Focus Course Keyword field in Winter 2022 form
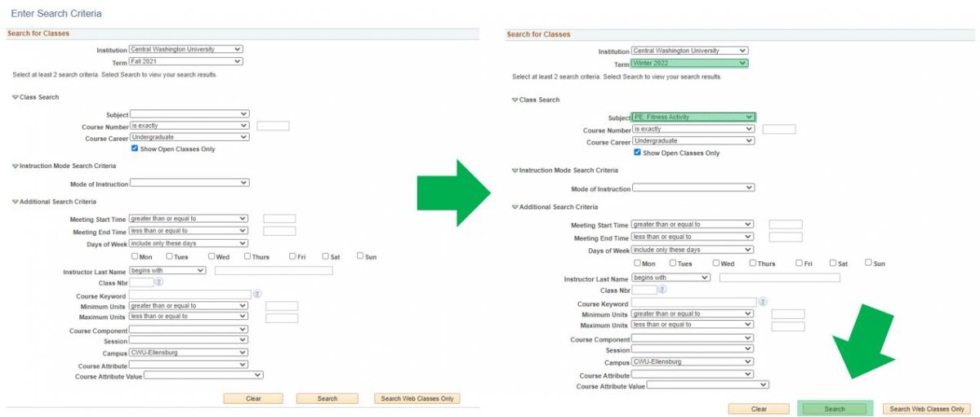Viewport: 980px width, 417px height. pyautogui.click(x=695, y=302)
